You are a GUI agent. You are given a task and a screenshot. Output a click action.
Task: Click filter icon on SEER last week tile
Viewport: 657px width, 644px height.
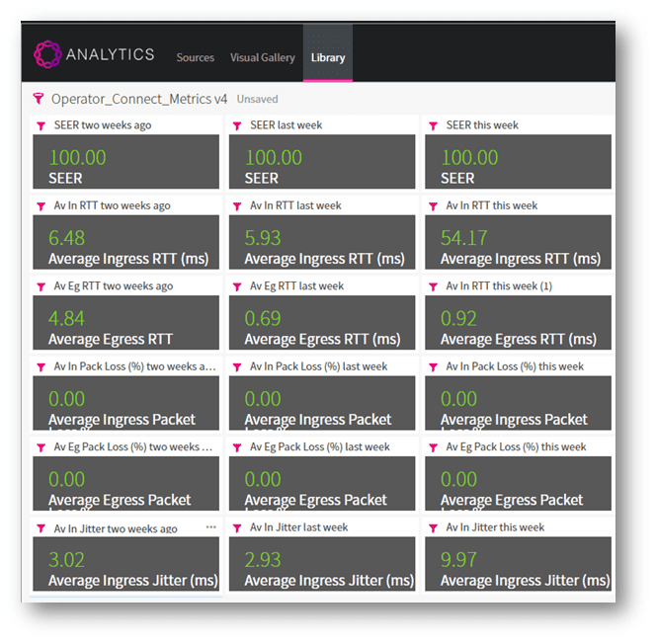pyautogui.click(x=237, y=125)
